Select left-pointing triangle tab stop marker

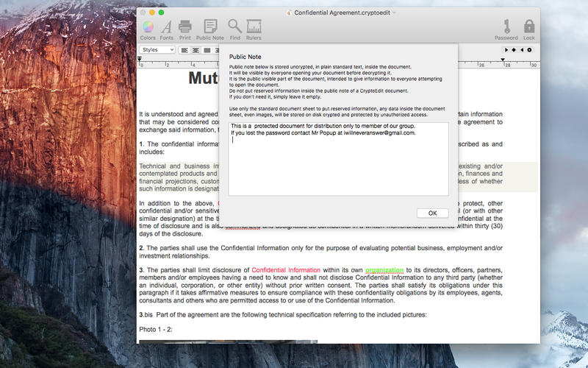[522, 50]
